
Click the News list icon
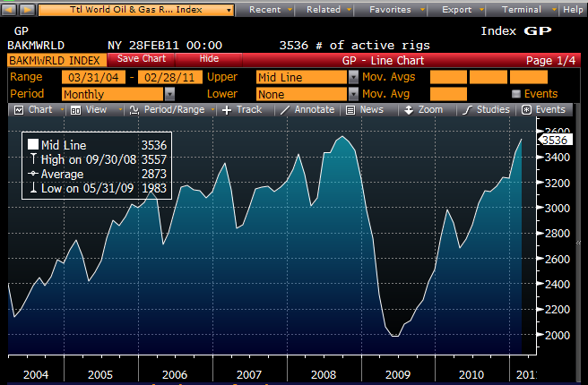point(350,110)
